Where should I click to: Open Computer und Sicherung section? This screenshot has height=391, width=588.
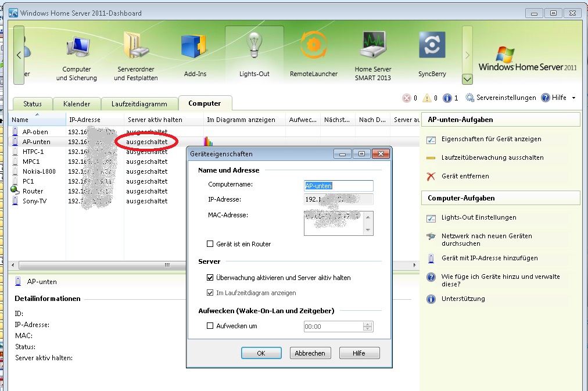click(x=77, y=58)
